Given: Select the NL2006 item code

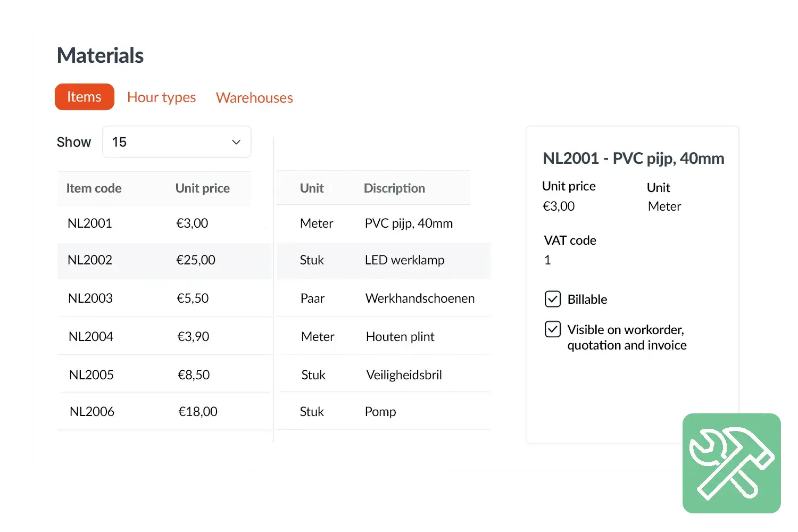Looking at the screenshot, I should (x=92, y=412).
